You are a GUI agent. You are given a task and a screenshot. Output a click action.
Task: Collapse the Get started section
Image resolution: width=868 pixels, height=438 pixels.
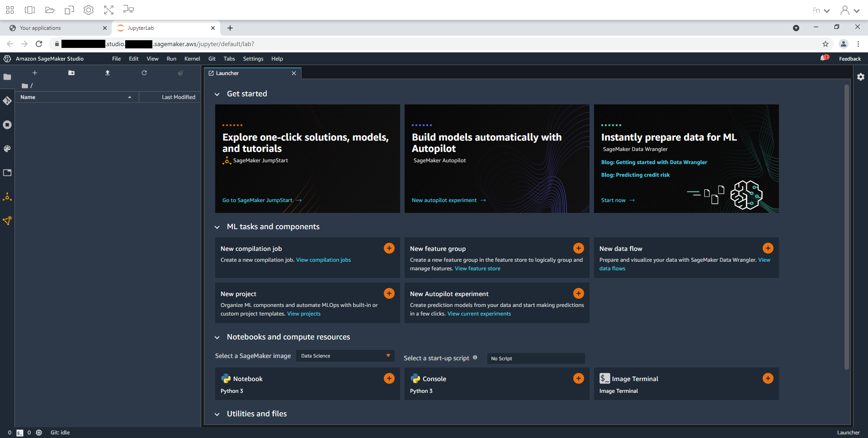[217, 94]
